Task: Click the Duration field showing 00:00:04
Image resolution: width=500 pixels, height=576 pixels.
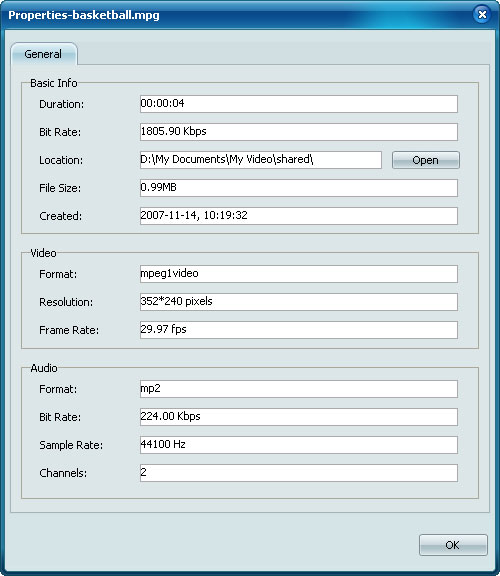Action: (299, 104)
